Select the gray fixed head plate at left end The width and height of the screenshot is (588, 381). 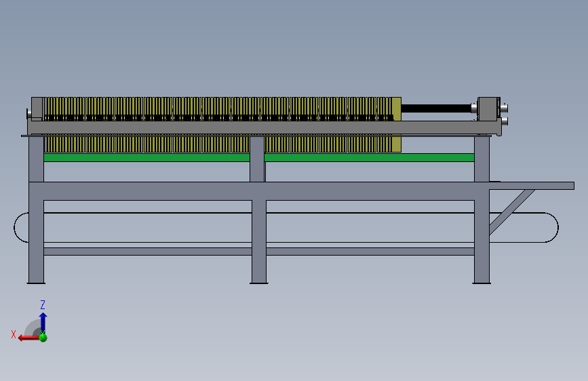[x=37, y=108]
